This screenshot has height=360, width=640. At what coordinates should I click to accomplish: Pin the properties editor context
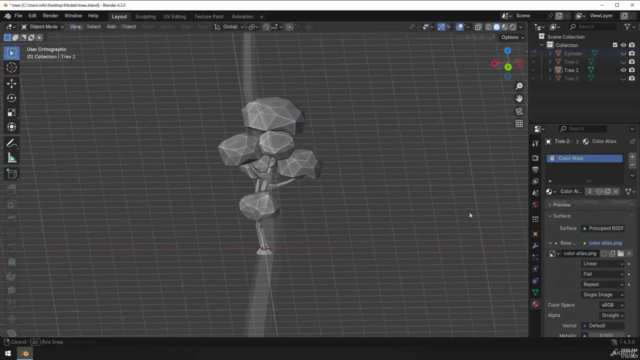click(632, 142)
